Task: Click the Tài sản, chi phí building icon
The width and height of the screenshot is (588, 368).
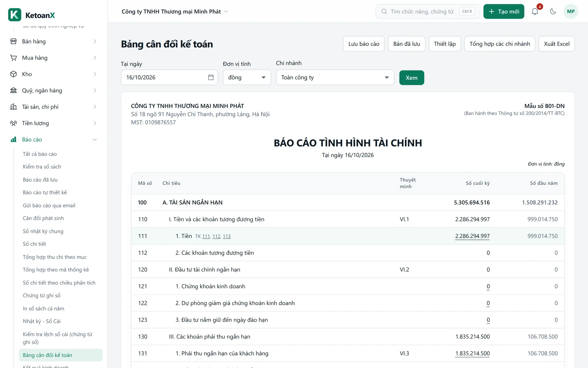Action: (x=13, y=107)
